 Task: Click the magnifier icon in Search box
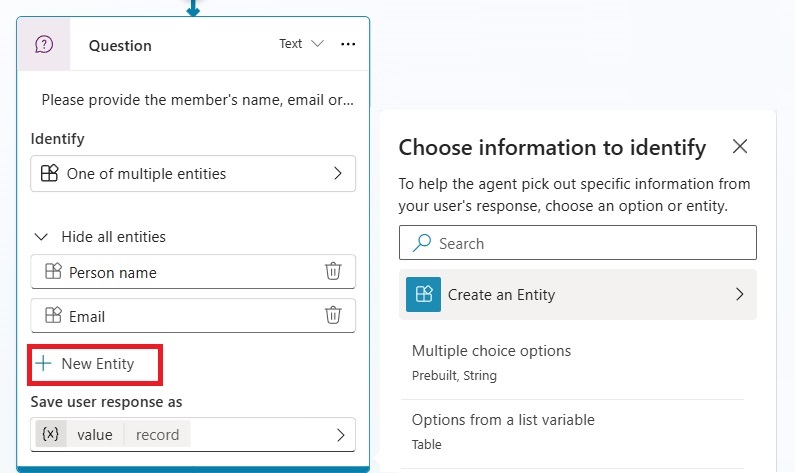(422, 243)
